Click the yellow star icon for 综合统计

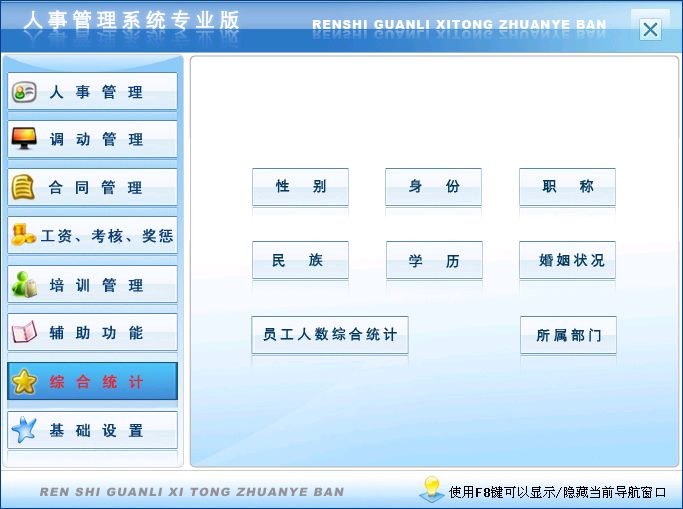point(24,382)
